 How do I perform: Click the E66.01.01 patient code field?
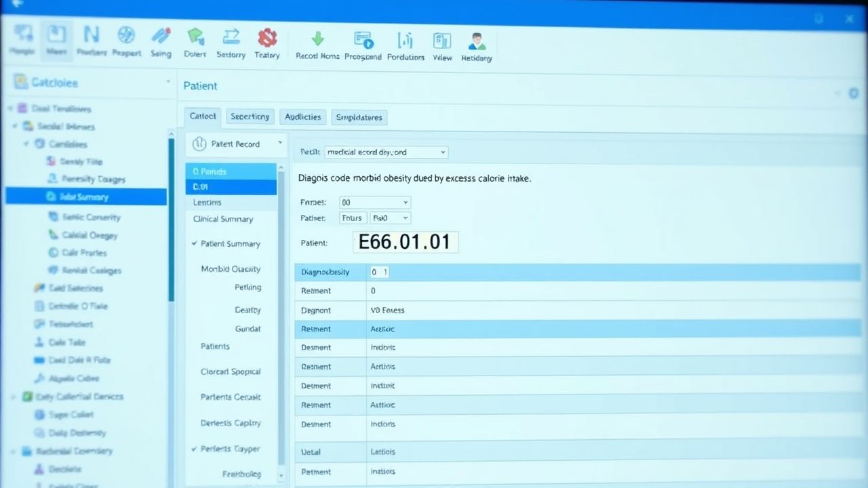point(405,241)
